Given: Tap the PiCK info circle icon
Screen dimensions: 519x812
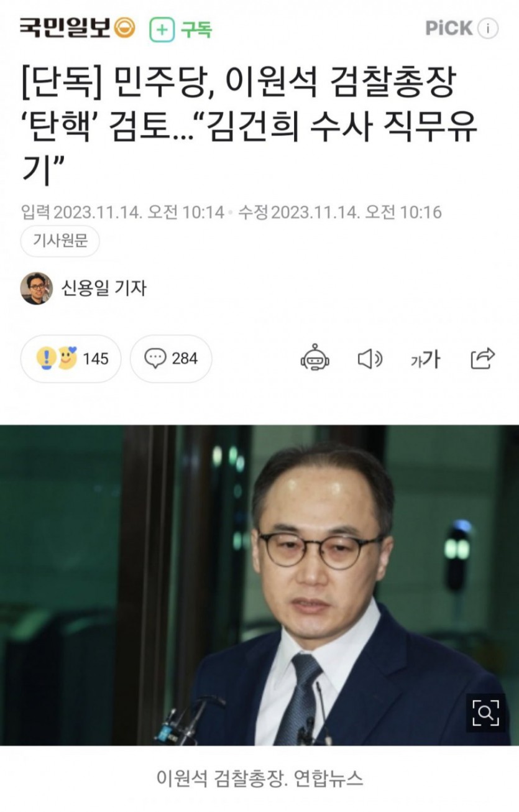Looking at the screenshot, I should coord(489,29).
